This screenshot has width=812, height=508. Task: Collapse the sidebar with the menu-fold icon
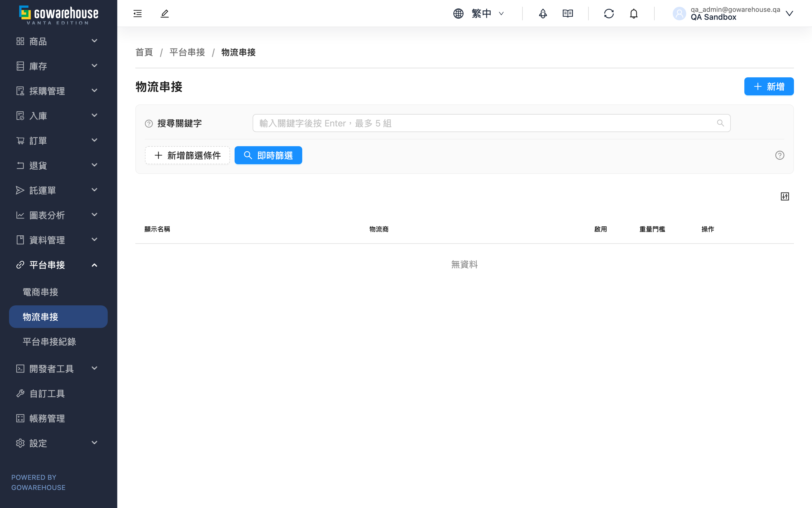click(x=138, y=14)
